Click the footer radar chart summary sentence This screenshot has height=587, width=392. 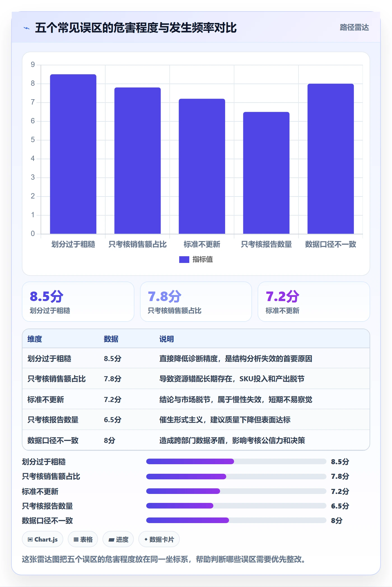[x=165, y=559]
